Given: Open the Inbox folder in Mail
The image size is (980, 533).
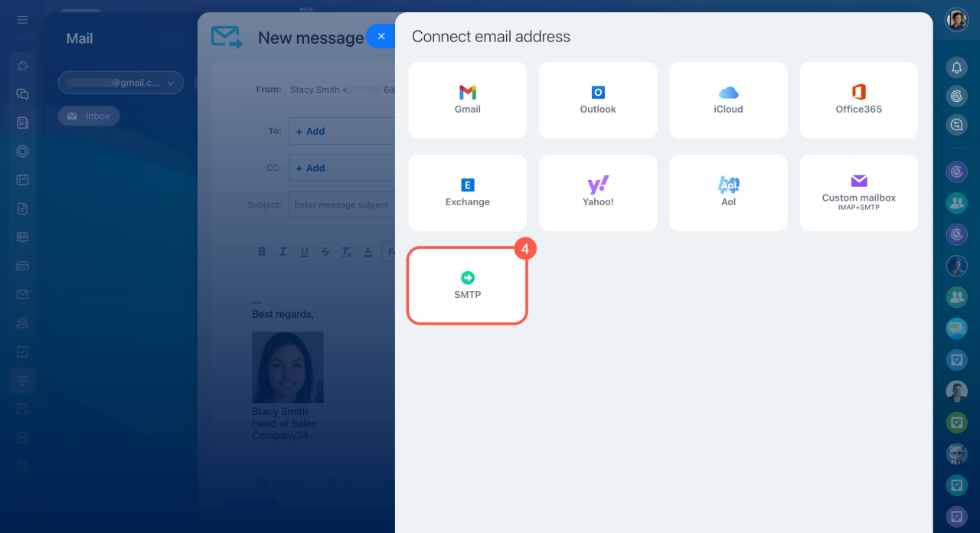Looking at the screenshot, I should (89, 116).
